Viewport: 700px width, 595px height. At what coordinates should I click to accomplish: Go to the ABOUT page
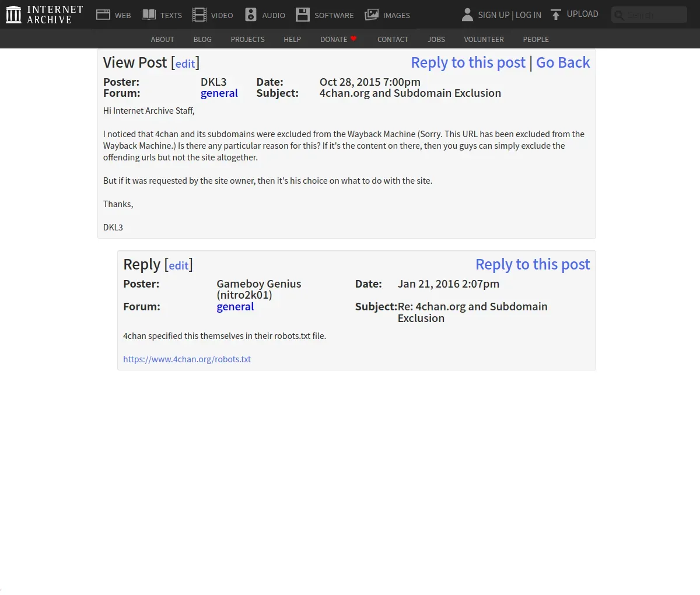click(x=163, y=39)
